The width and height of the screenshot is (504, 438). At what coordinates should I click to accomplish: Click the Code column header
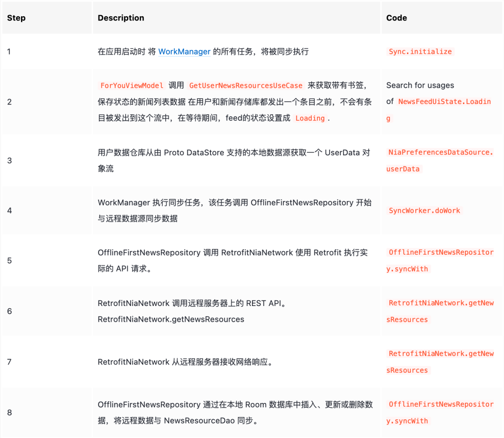396,18
